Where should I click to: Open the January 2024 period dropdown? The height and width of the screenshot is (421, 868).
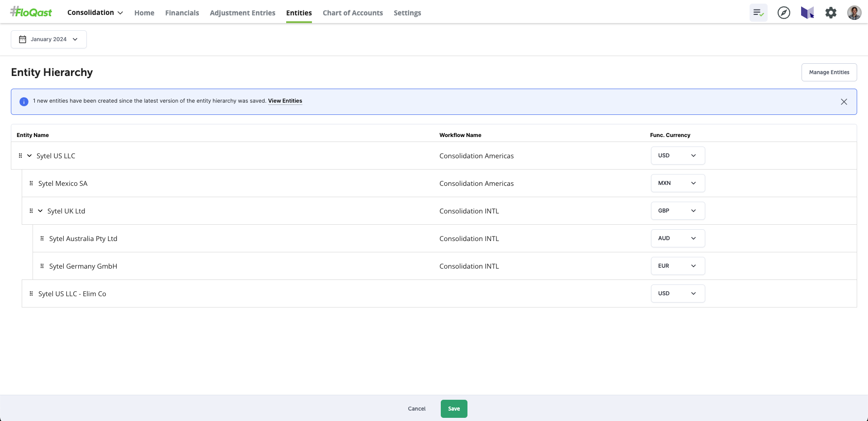49,39
